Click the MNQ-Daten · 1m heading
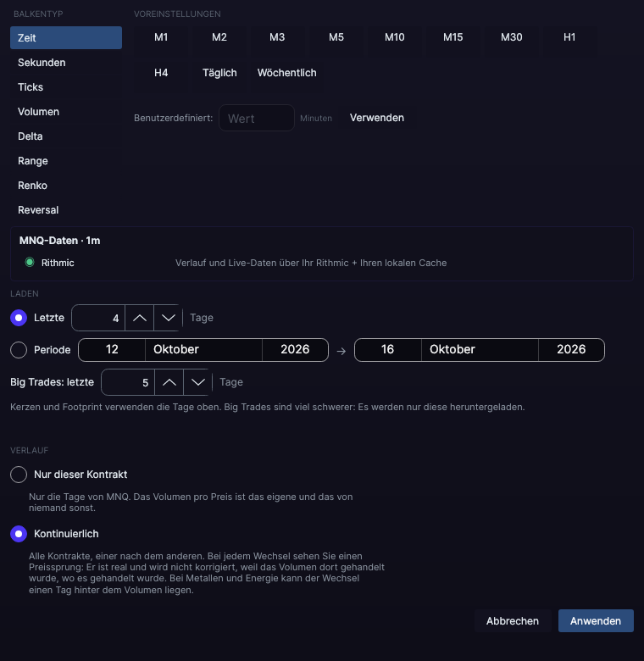 coord(60,241)
